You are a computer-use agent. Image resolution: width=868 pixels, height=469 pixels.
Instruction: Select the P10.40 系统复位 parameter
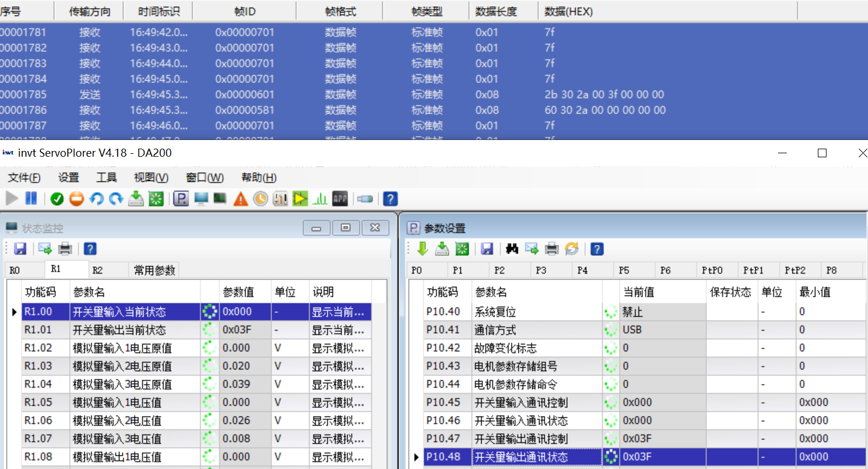[x=644, y=312]
